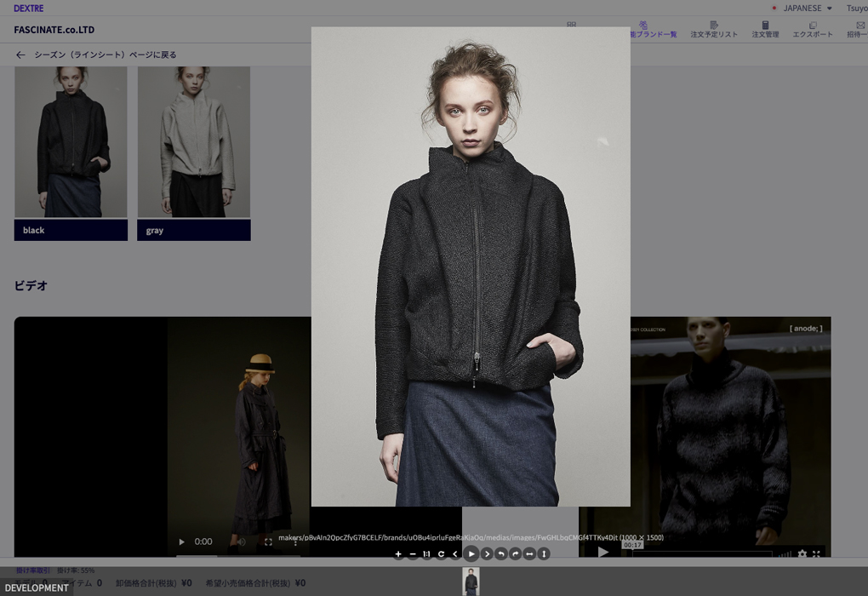Click the DEXTRE logo
The image size is (868, 596).
(x=29, y=9)
